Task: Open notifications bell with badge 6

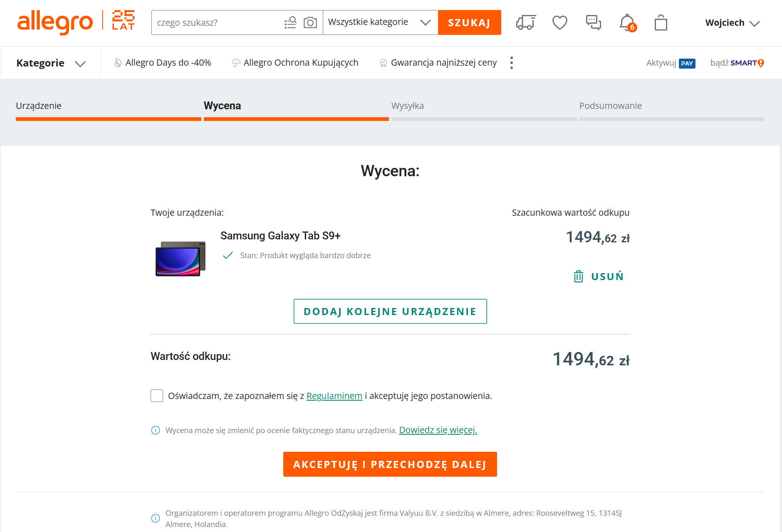Action: point(627,22)
